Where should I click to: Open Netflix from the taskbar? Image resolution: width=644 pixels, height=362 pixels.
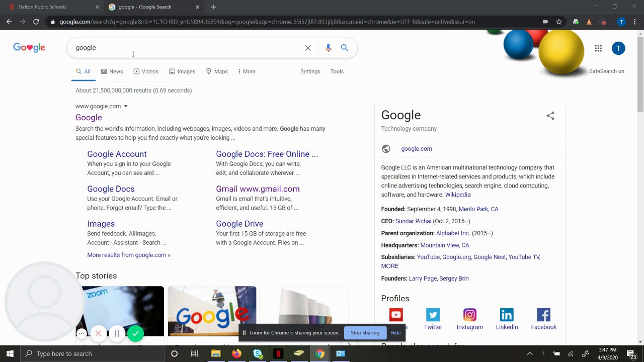[278, 353]
